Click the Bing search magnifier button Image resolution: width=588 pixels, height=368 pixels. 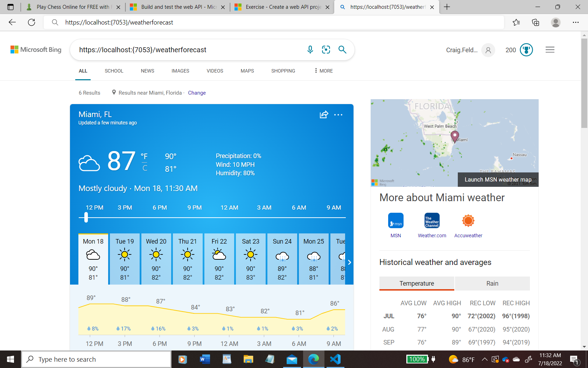click(342, 50)
